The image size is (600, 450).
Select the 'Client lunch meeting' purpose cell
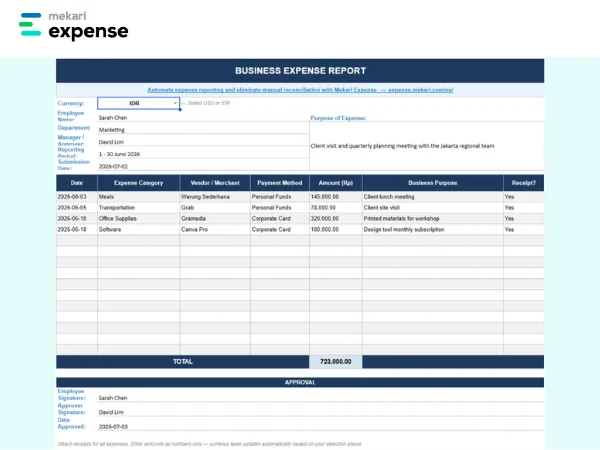(x=433, y=197)
